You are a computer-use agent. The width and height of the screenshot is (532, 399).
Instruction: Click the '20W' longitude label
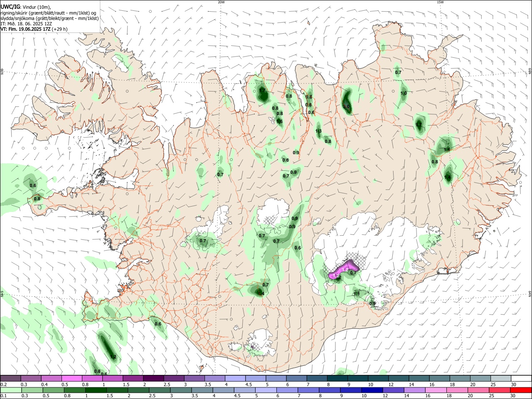221,2
